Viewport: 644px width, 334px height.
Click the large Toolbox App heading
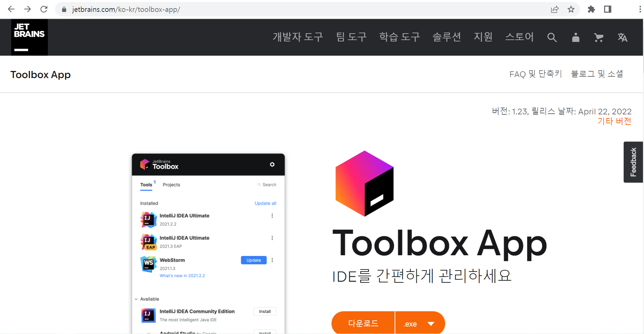point(440,244)
